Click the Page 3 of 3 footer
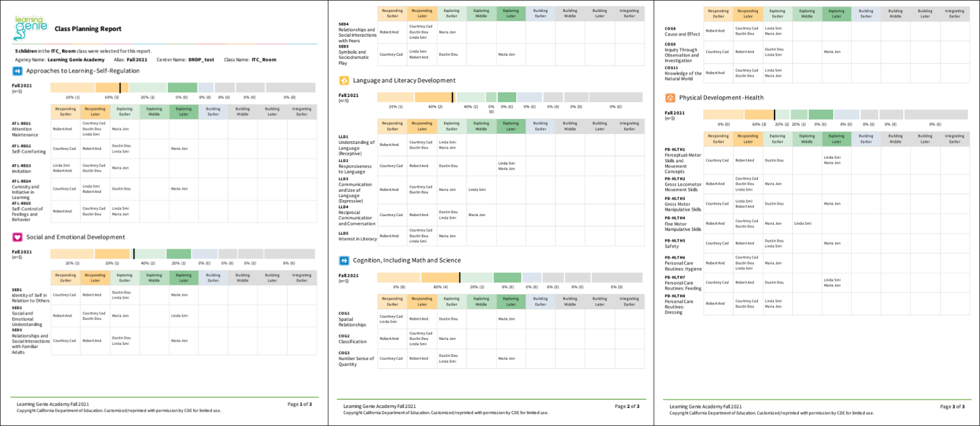The height and width of the screenshot is (426, 980). point(952,407)
